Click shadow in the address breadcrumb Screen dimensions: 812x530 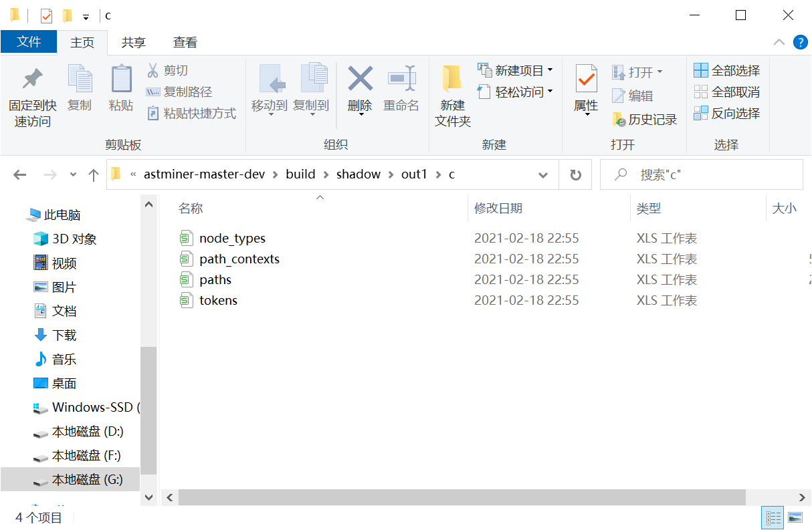coord(359,174)
